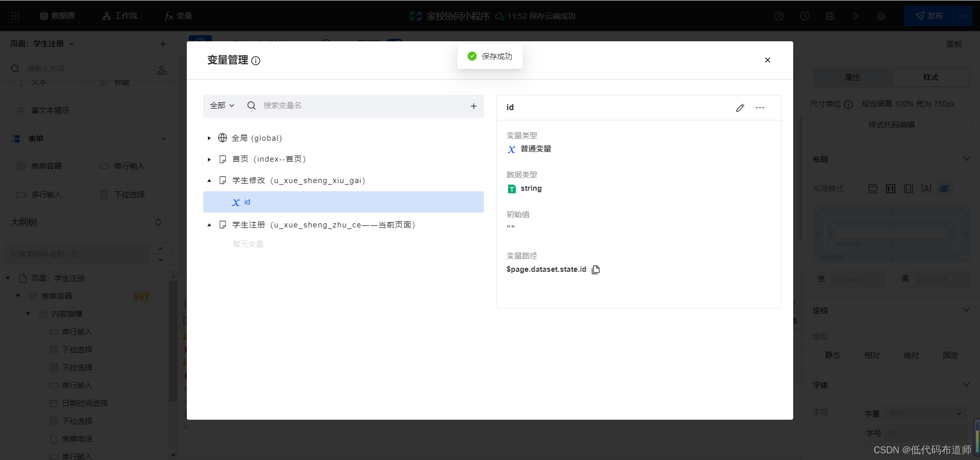Collapse the 学生修改 (u_xue_sheng_xiu_gai) node

[x=209, y=181]
